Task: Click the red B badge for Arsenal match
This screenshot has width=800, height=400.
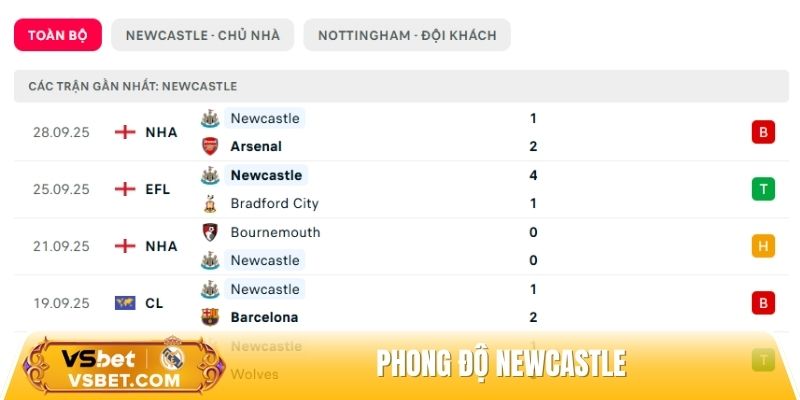Action: pos(763,132)
